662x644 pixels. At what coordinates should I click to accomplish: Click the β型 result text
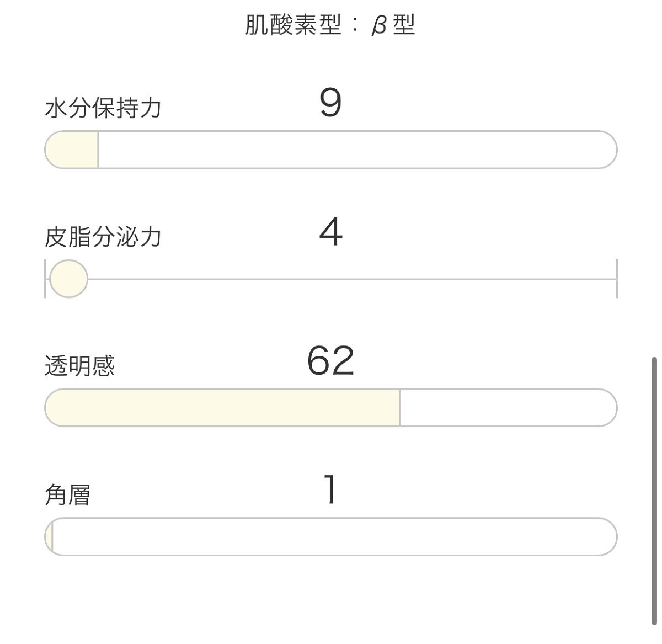click(393, 25)
